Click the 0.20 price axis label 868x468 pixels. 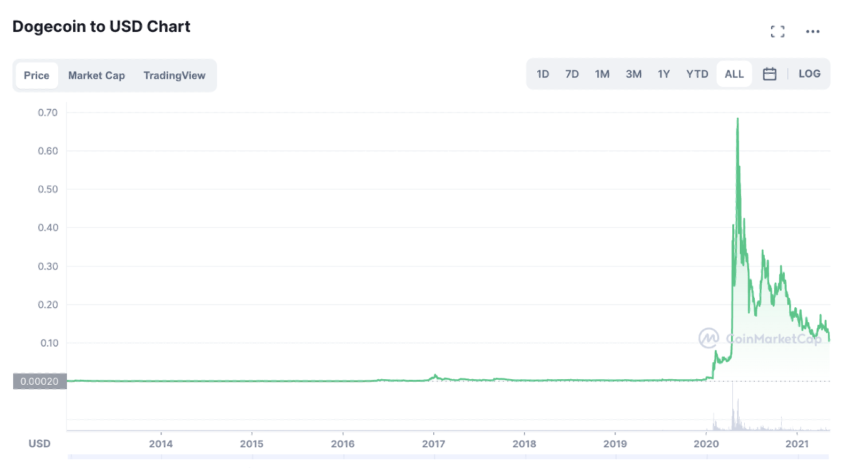coord(48,305)
